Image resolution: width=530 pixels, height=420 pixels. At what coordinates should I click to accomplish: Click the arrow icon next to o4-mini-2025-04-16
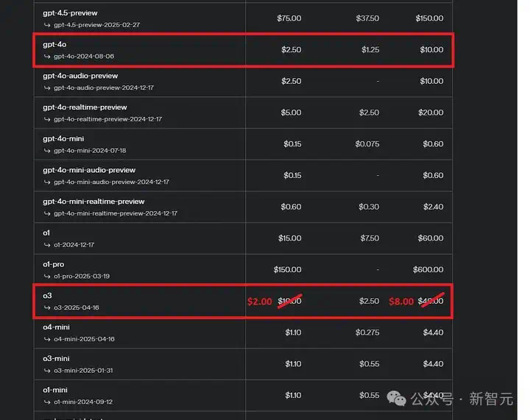pyautogui.click(x=47, y=339)
